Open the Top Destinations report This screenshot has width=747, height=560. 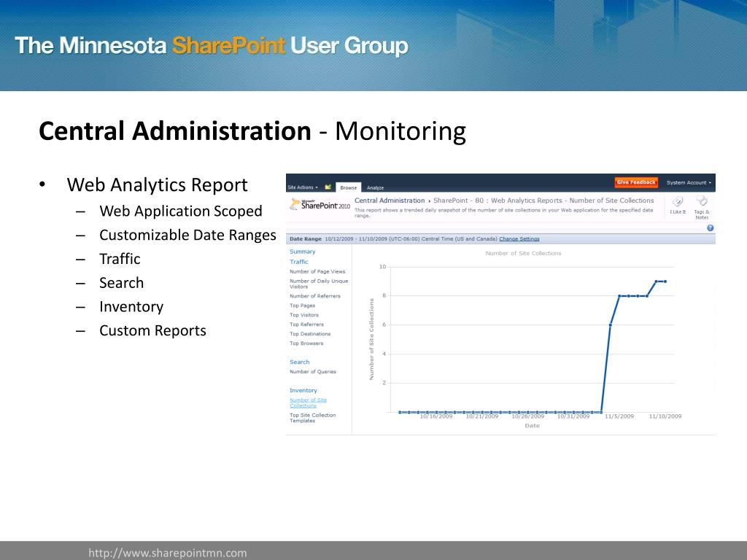(x=309, y=334)
